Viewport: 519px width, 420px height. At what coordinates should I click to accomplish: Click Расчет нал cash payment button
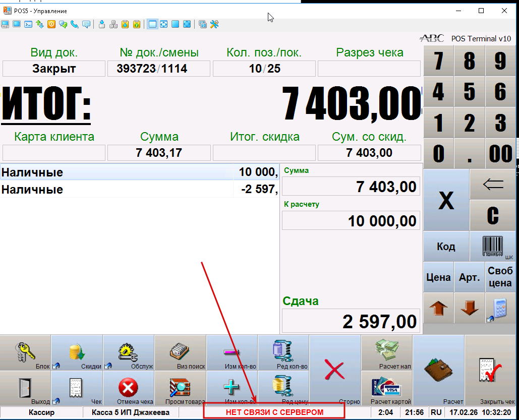click(x=387, y=353)
